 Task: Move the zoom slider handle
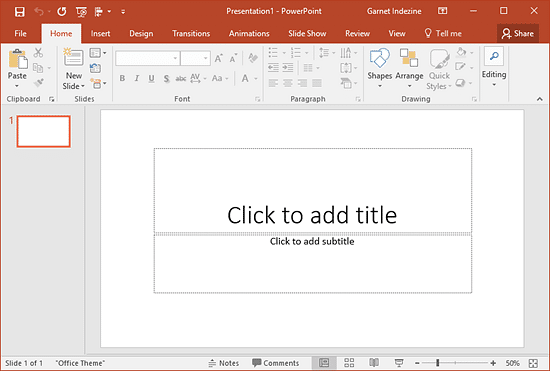click(437, 363)
